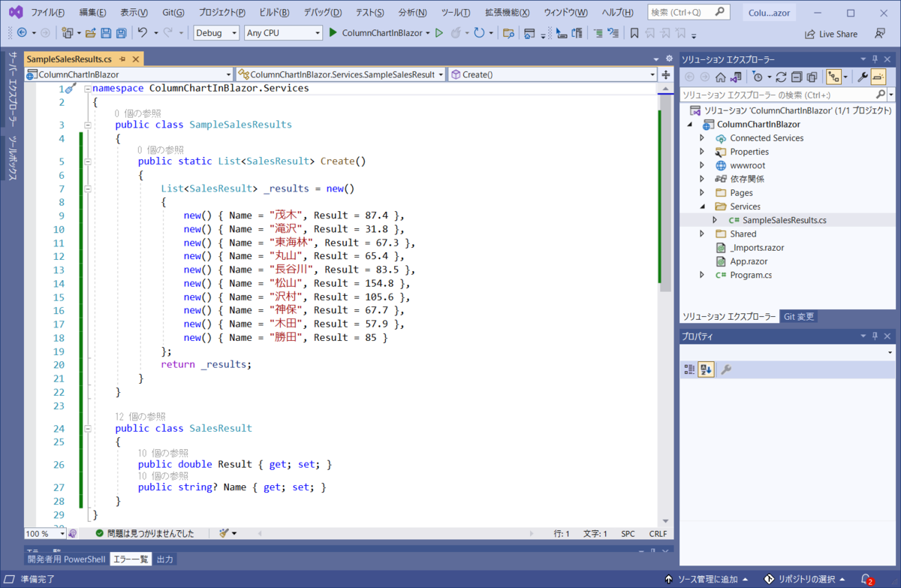Click Pending Changes Filter clock icon
The height and width of the screenshot is (588, 901).
757,77
